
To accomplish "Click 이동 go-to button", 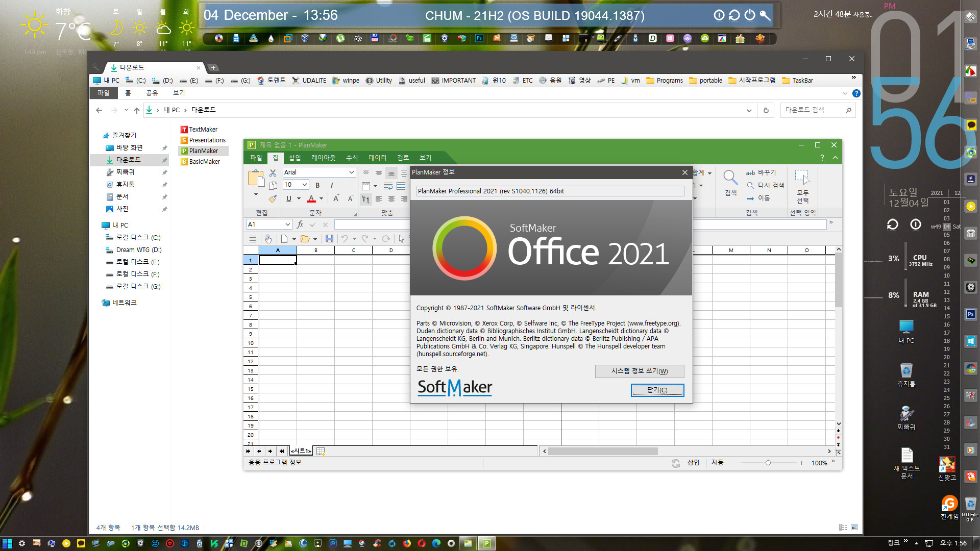I will (758, 198).
